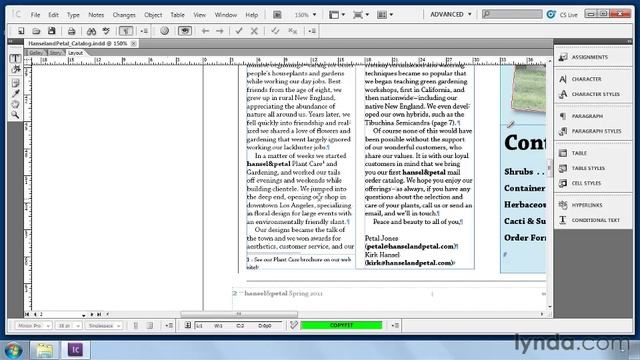640x360 pixels.
Task: Switch to the Galley tab
Action: [36, 53]
